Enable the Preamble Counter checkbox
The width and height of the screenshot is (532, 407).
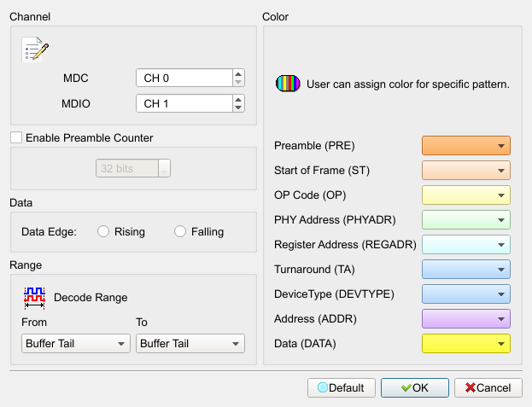click(16, 137)
